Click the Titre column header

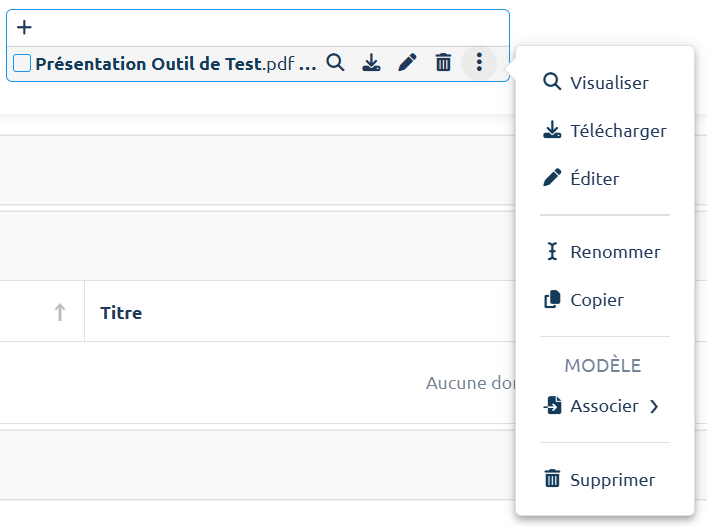tap(121, 313)
